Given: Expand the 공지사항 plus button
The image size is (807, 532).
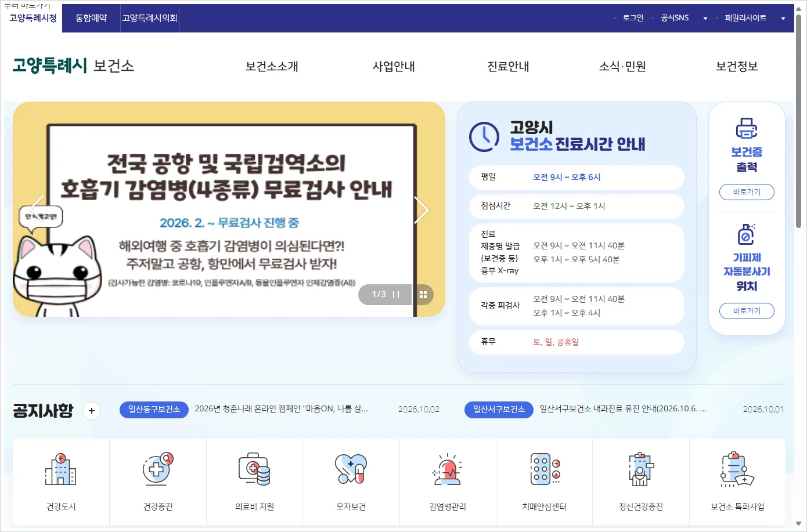Looking at the screenshot, I should click(92, 411).
